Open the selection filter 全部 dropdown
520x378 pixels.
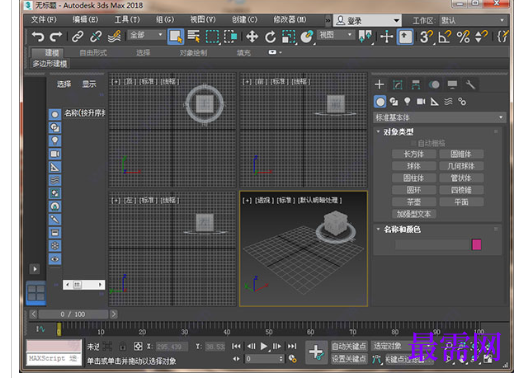pyautogui.click(x=146, y=35)
